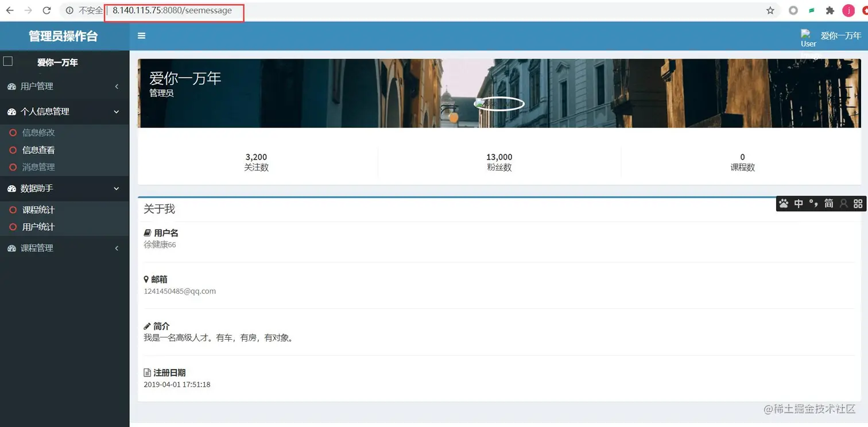
Task: Open the gray circle extension icon
Action: [x=793, y=10]
